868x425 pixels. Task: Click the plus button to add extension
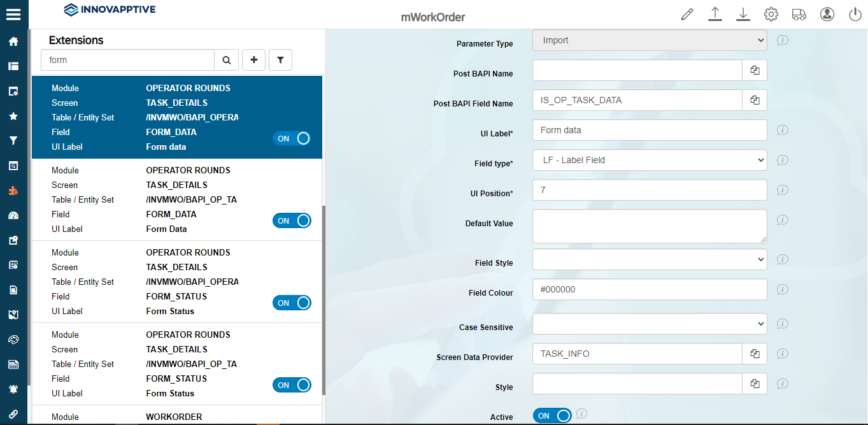253,60
